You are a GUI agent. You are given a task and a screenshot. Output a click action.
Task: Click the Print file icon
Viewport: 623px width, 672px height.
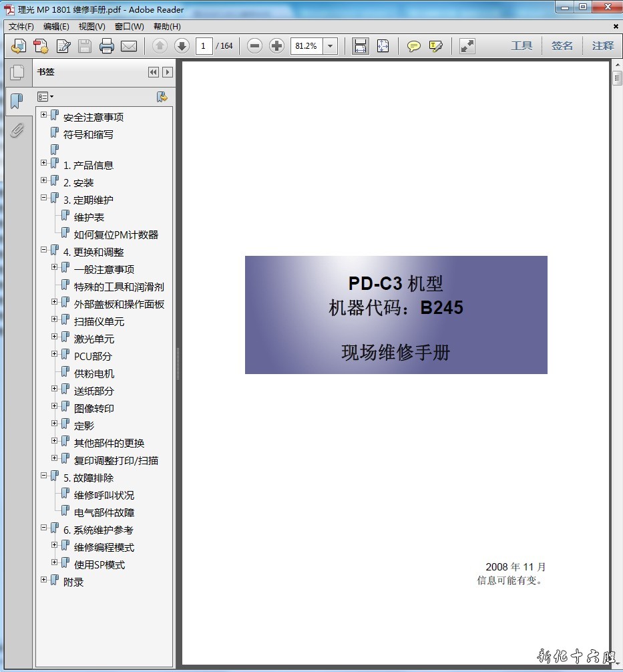pos(106,46)
